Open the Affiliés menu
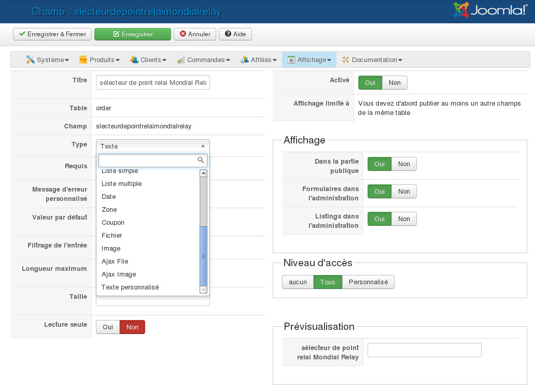Viewport: 535px width, 392px height. (x=258, y=60)
